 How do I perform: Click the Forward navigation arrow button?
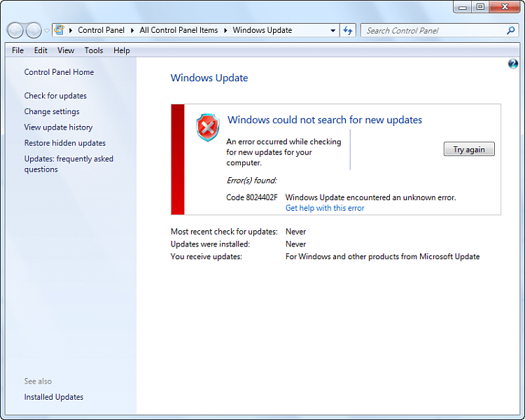pos(34,31)
